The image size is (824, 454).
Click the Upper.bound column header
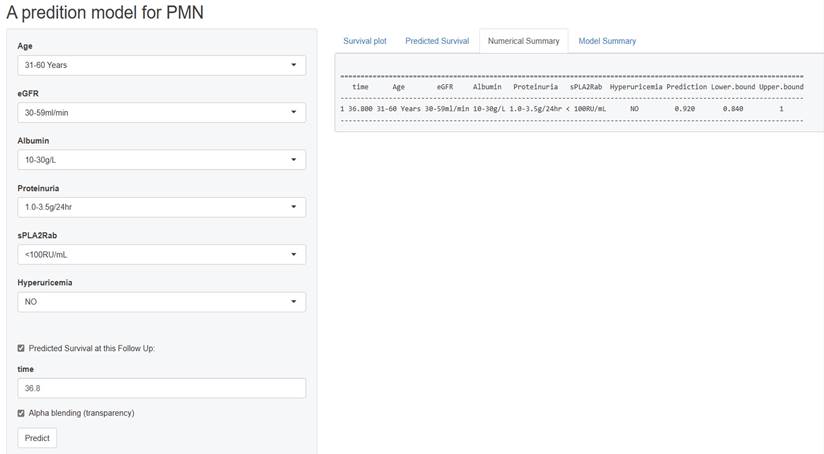coord(781,87)
